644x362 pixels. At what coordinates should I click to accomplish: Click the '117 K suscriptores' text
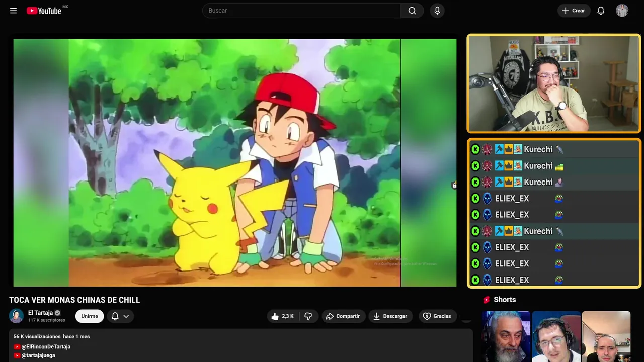tap(47, 320)
